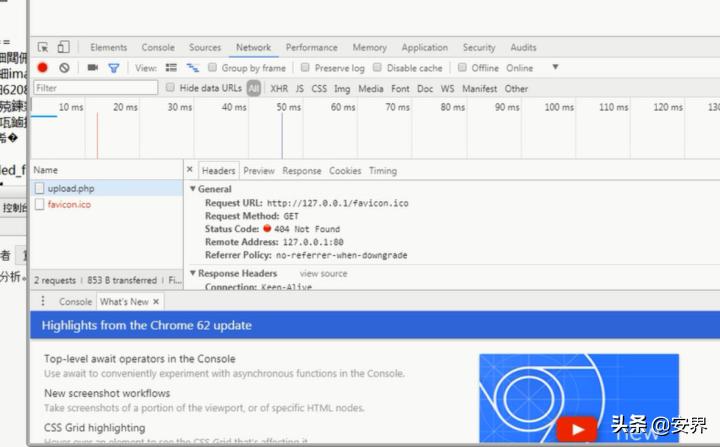Click the view source link

click(323, 273)
